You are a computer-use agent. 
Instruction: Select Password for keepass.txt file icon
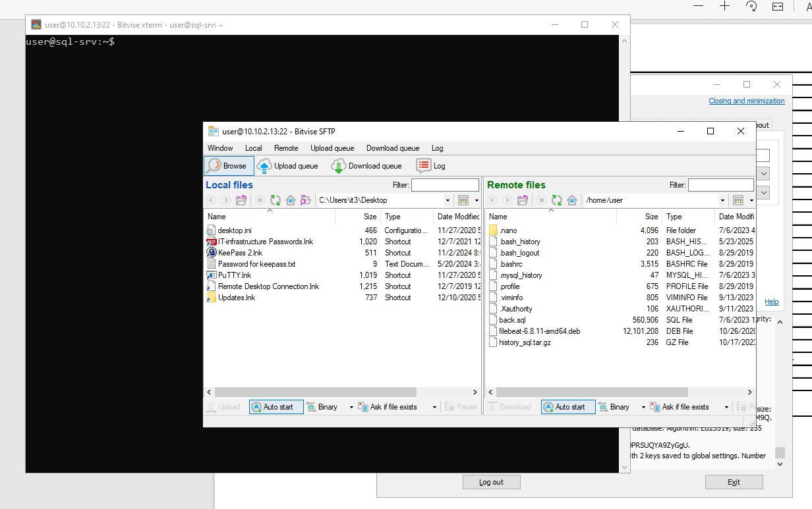point(212,264)
